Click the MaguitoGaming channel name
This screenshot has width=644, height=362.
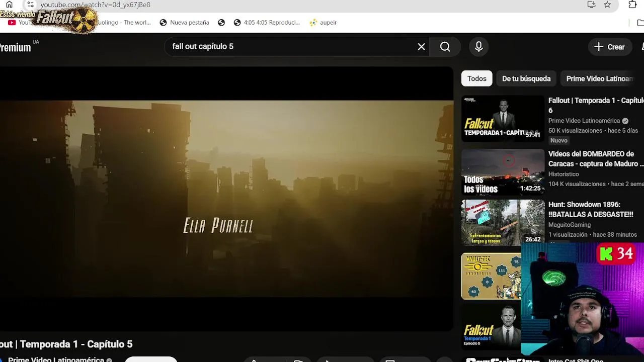point(570,225)
